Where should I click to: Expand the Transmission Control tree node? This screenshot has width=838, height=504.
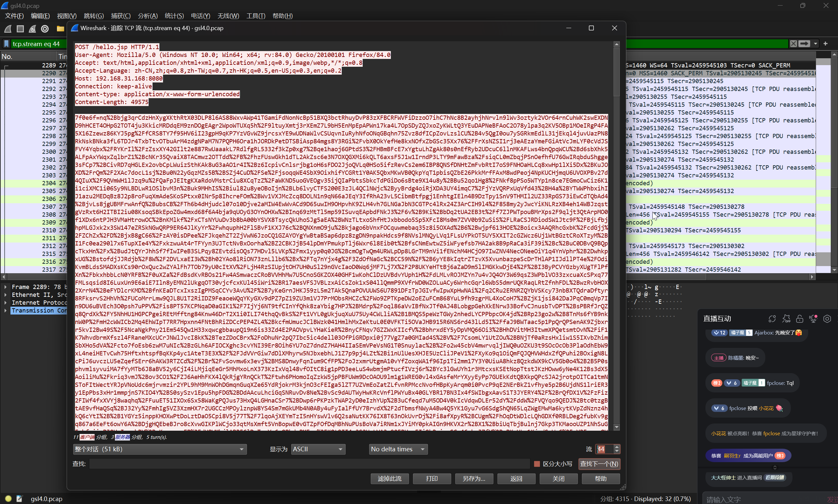[6, 310]
